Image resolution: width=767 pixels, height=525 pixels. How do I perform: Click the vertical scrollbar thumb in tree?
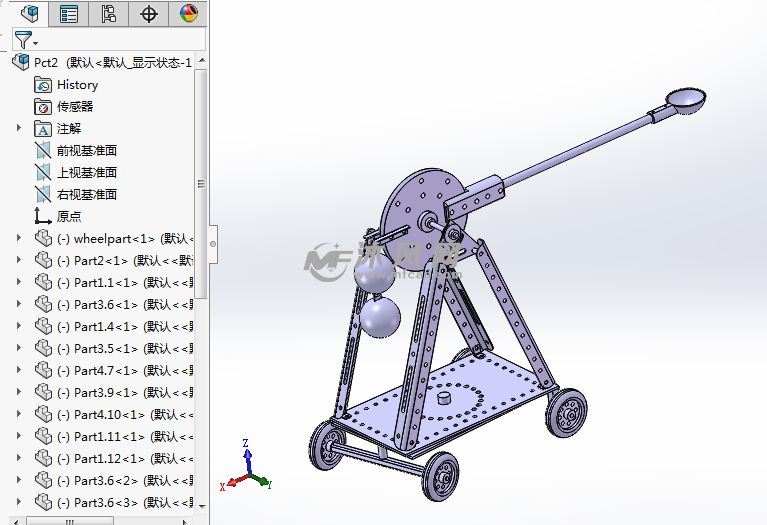point(201,183)
